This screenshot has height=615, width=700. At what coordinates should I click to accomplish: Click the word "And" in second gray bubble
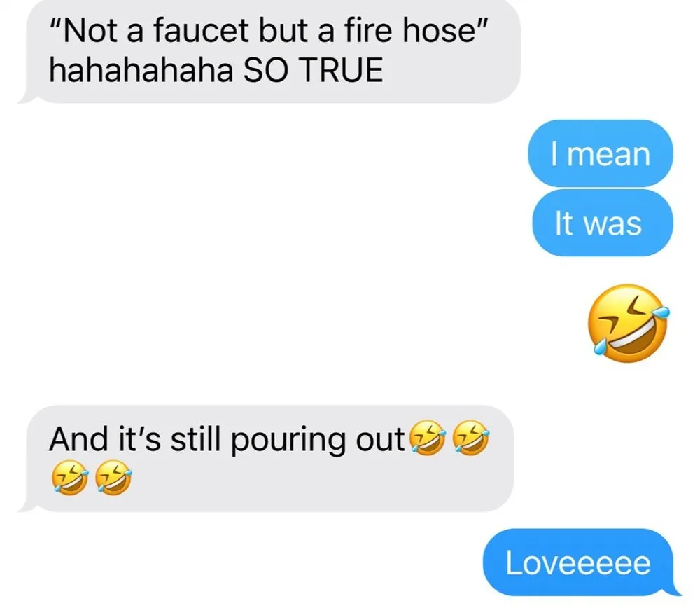[x=78, y=438]
